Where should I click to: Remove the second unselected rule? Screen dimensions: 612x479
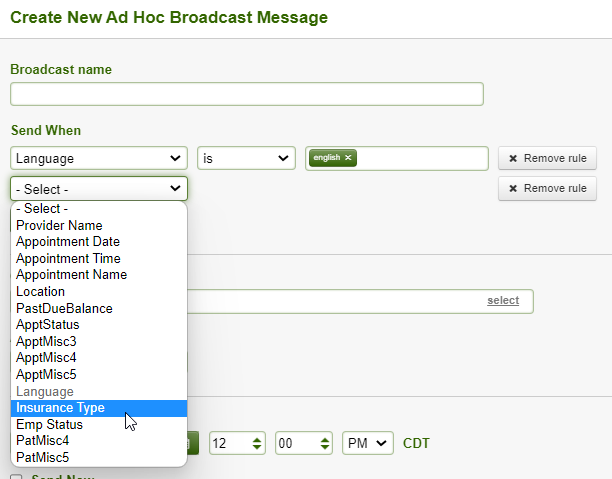(547, 188)
